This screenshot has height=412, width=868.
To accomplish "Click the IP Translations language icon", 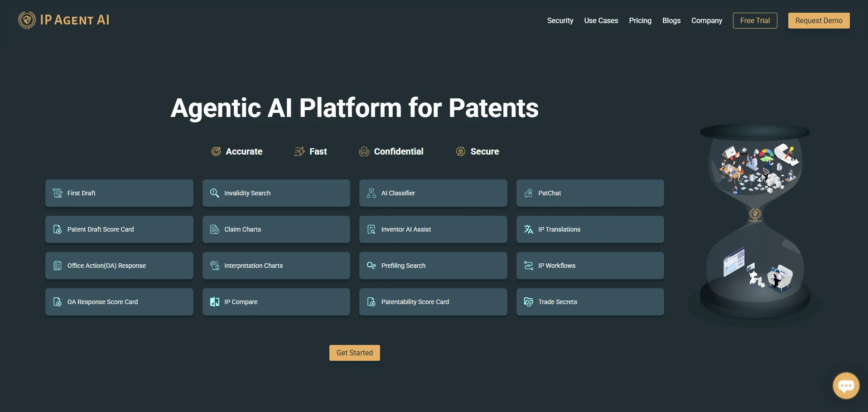I will [x=528, y=229].
